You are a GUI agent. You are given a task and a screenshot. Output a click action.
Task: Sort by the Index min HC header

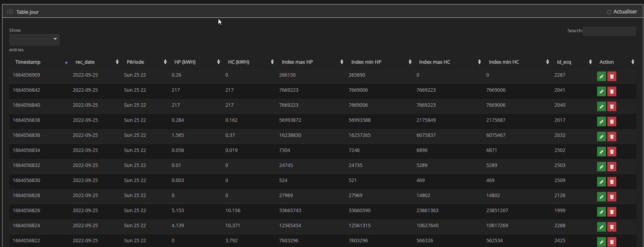tap(504, 62)
